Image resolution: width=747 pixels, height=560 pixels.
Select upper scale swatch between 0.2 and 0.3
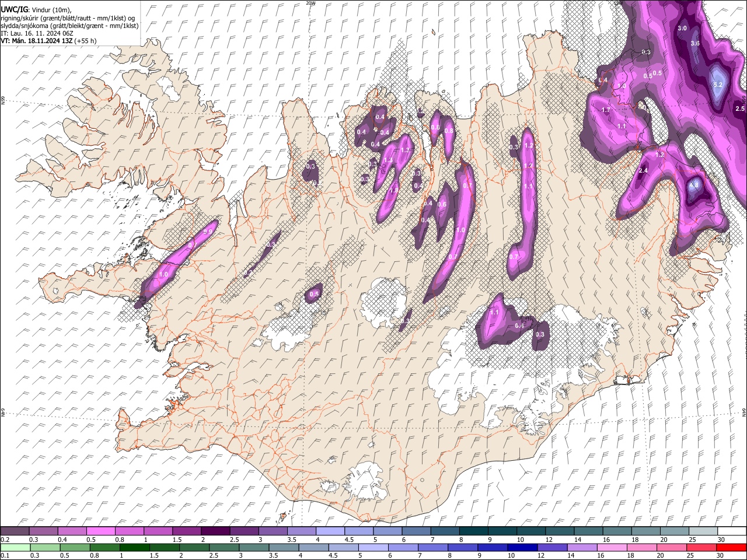click(15, 531)
